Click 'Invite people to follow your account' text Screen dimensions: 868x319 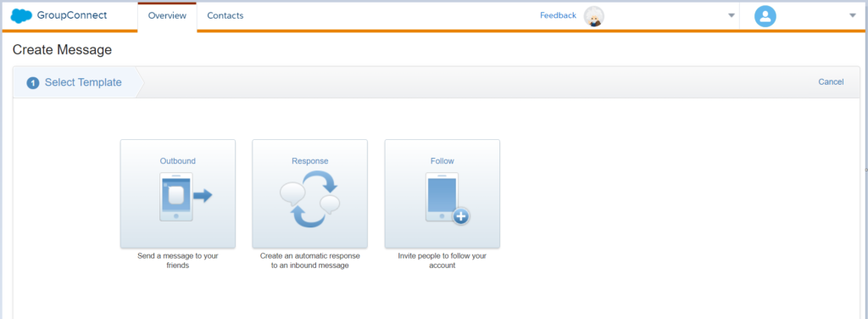tap(442, 260)
